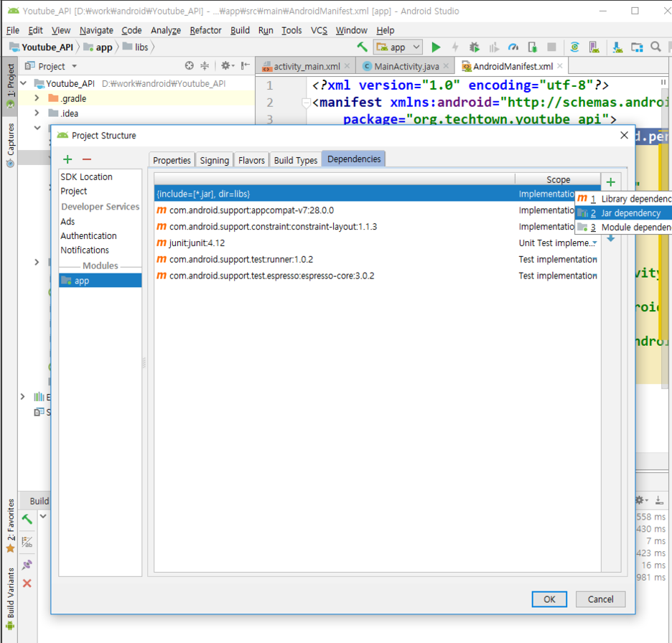
Task: Click the red X in Build panel
Action: click(x=27, y=583)
